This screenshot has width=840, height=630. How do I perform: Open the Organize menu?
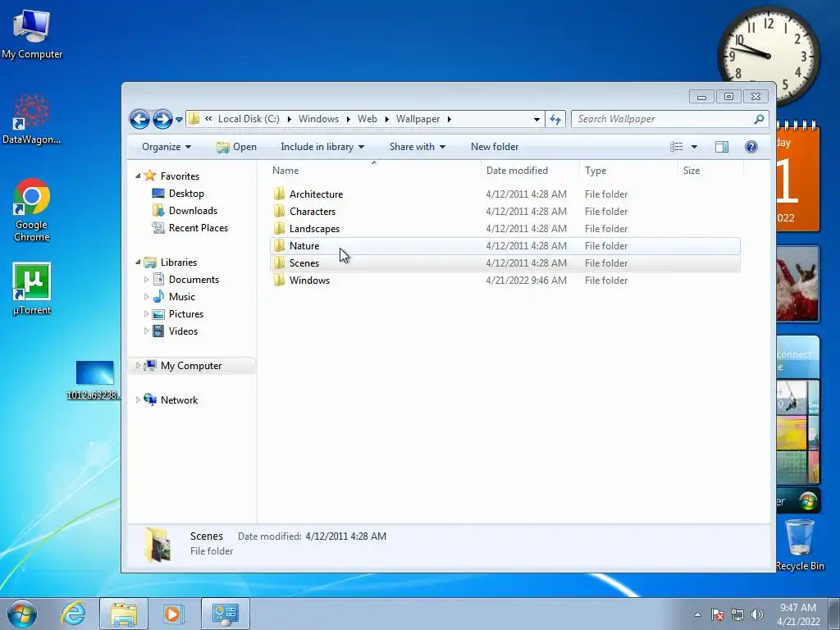pos(166,147)
